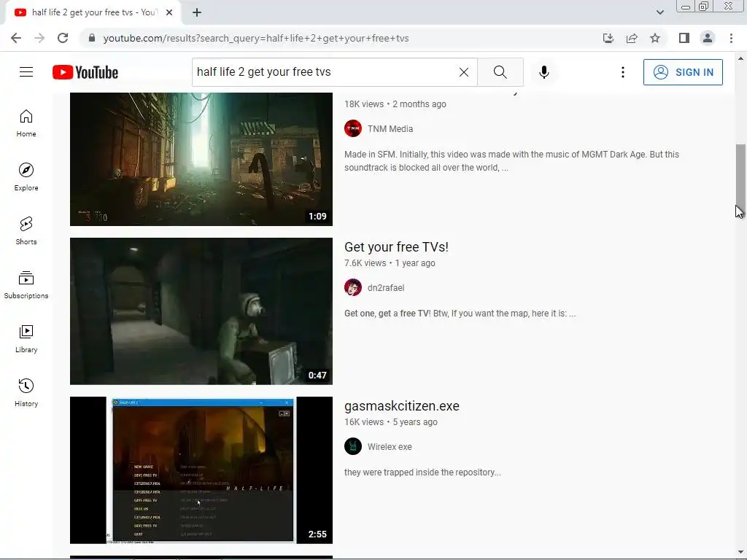
Task: Click the TNM Media channel avatar
Action: (x=353, y=128)
